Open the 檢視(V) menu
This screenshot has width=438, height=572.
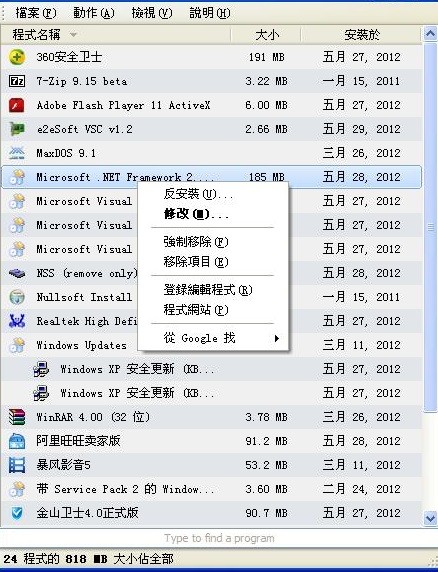coord(152,13)
